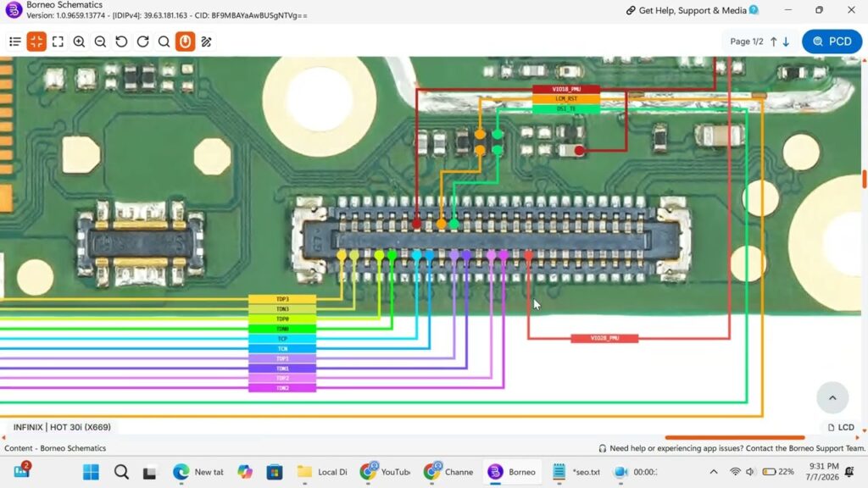Select the pink TDP2 signal label
The width and height of the screenshot is (868, 488).
(282, 379)
